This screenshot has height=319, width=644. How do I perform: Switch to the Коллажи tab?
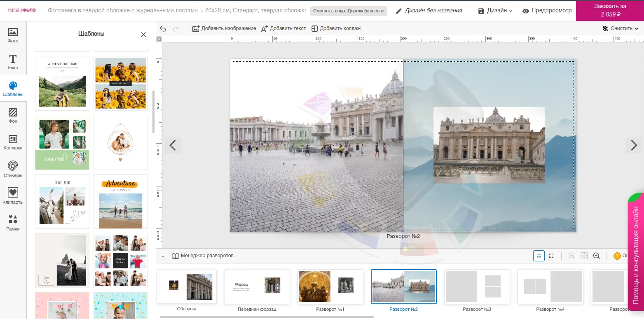(x=13, y=142)
